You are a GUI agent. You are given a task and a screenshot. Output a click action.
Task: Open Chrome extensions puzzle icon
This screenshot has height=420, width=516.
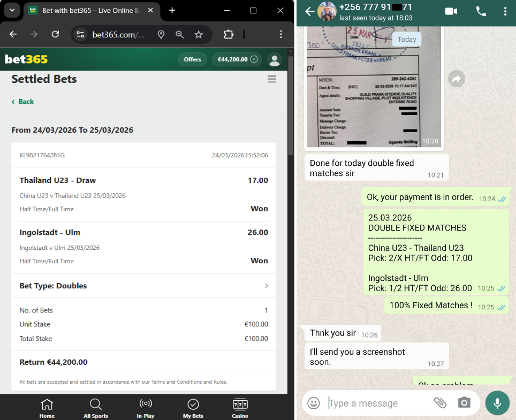tap(229, 34)
